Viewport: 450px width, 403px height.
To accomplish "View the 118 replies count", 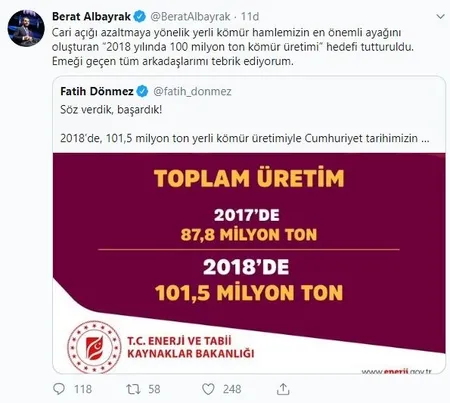I will 83,389.
